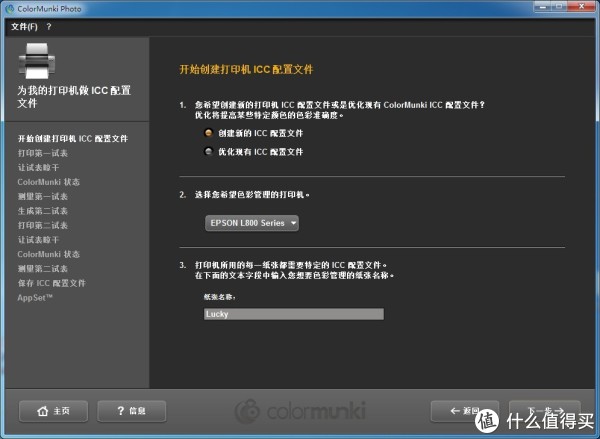Open the EPSON L800 Series printer dropdown

click(x=252, y=223)
